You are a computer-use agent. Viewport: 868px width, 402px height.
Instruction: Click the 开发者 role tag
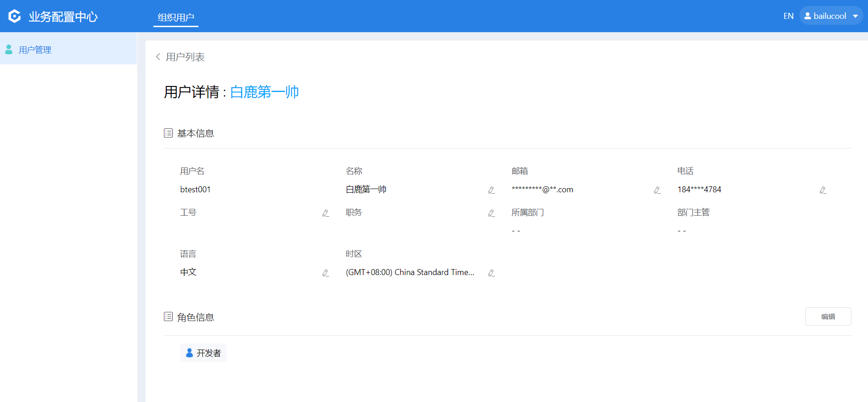(203, 353)
